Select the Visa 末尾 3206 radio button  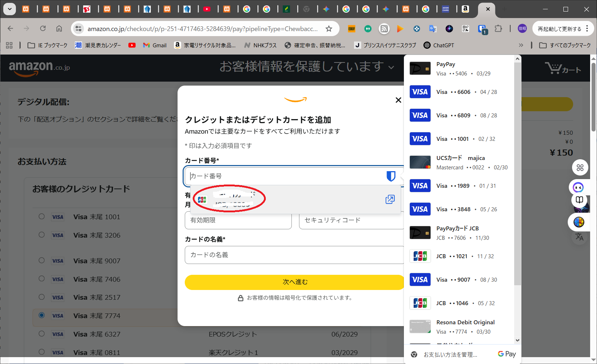click(42, 235)
